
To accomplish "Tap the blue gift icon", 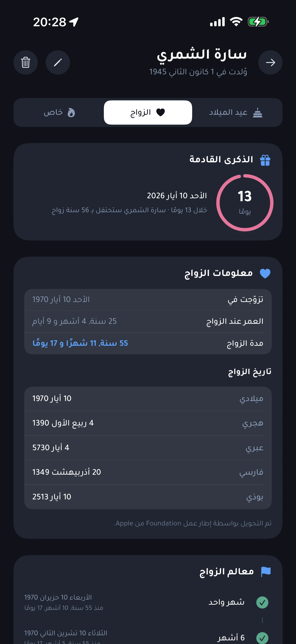I will click(265, 160).
